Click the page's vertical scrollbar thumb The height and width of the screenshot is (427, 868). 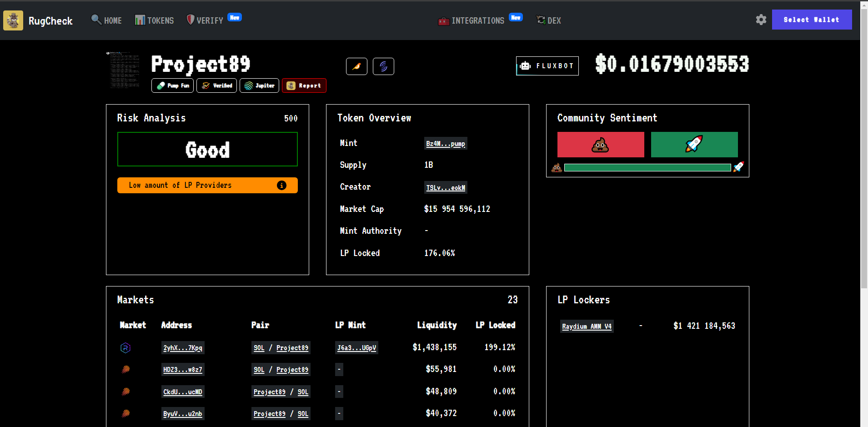(864, 148)
